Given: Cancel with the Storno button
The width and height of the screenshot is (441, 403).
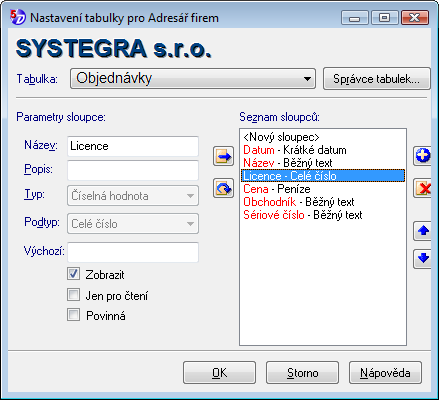Looking at the screenshot, I should (302, 373).
